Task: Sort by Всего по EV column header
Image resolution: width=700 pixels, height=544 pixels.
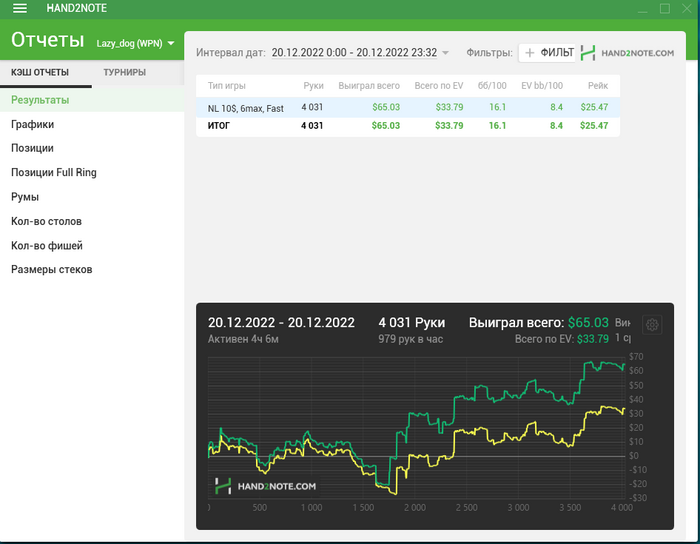Action: click(439, 86)
